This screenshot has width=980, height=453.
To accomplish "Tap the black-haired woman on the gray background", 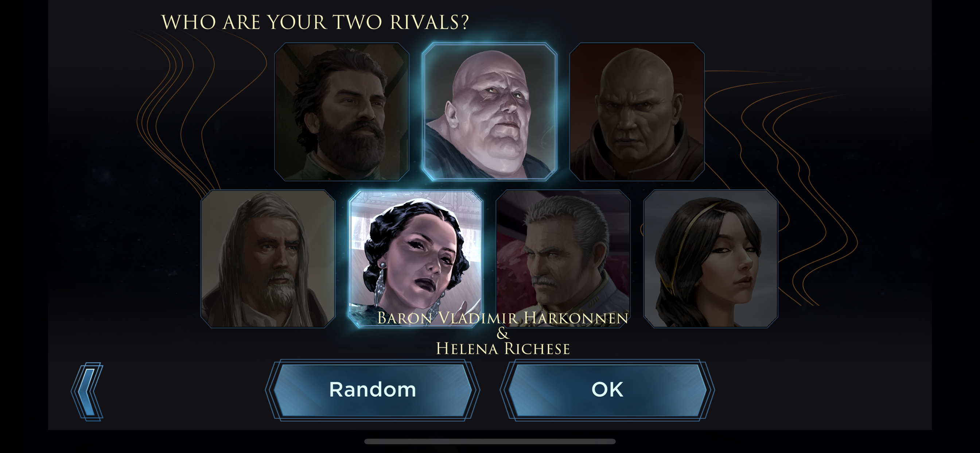I will tap(711, 259).
